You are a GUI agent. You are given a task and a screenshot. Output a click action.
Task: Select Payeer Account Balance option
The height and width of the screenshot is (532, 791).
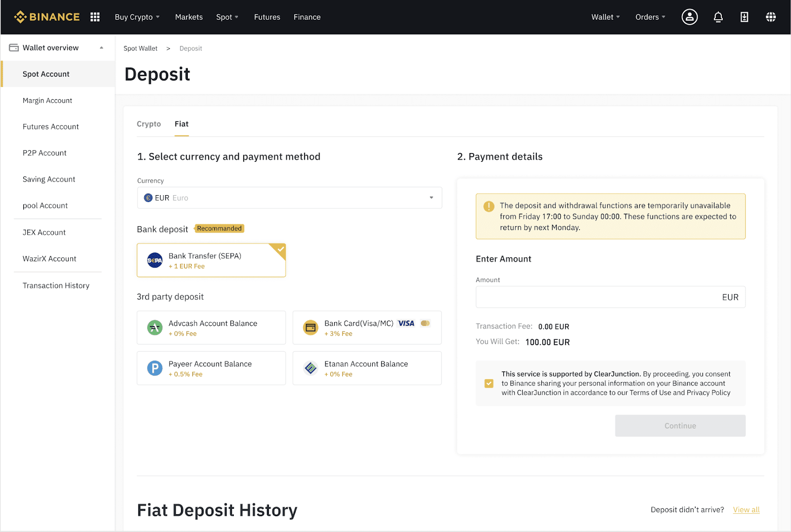[x=211, y=368]
